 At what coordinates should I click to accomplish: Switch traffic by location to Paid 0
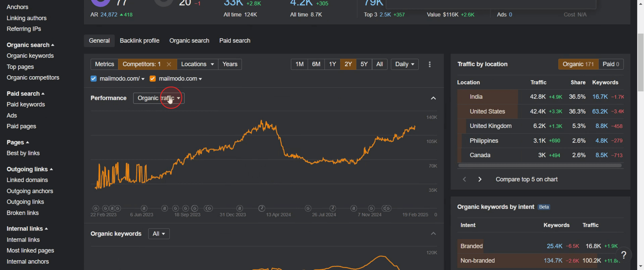click(x=610, y=64)
